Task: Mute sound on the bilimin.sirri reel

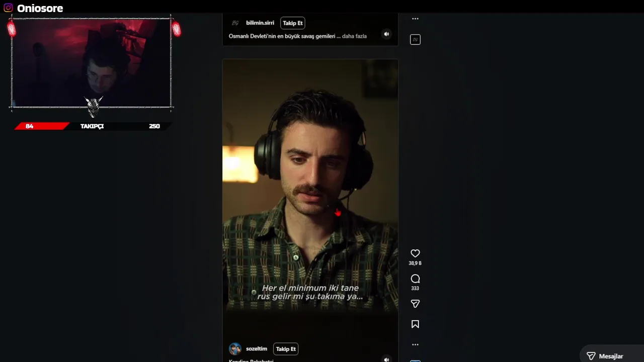Action: click(386, 34)
